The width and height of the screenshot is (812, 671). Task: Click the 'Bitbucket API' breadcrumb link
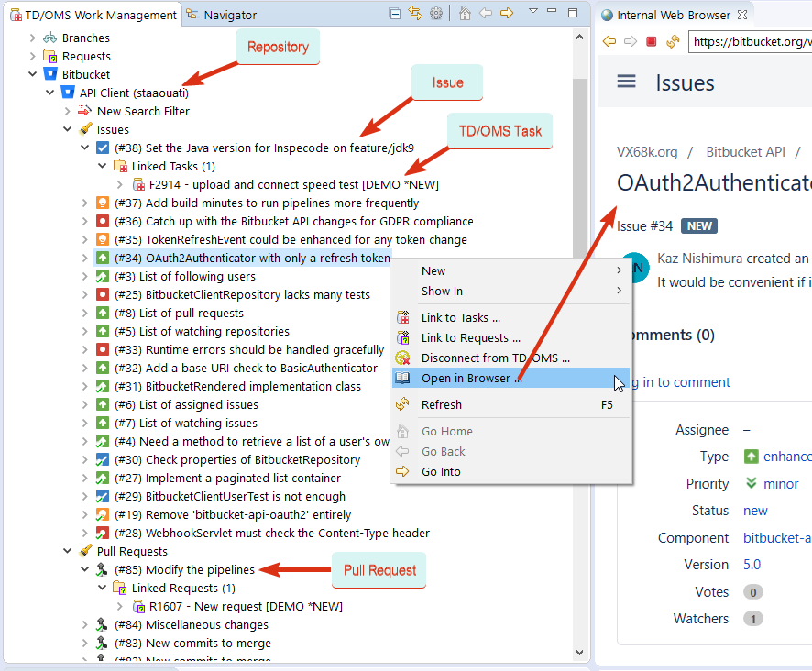[745, 152]
